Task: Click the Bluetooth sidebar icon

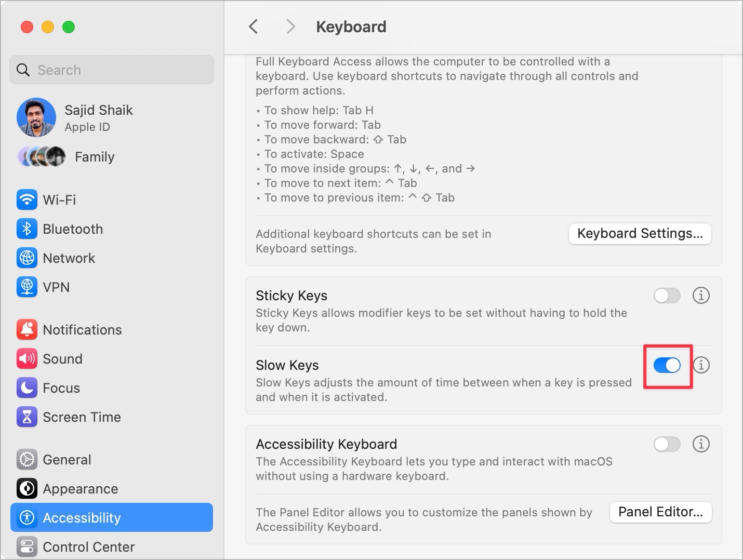Action: tap(27, 229)
